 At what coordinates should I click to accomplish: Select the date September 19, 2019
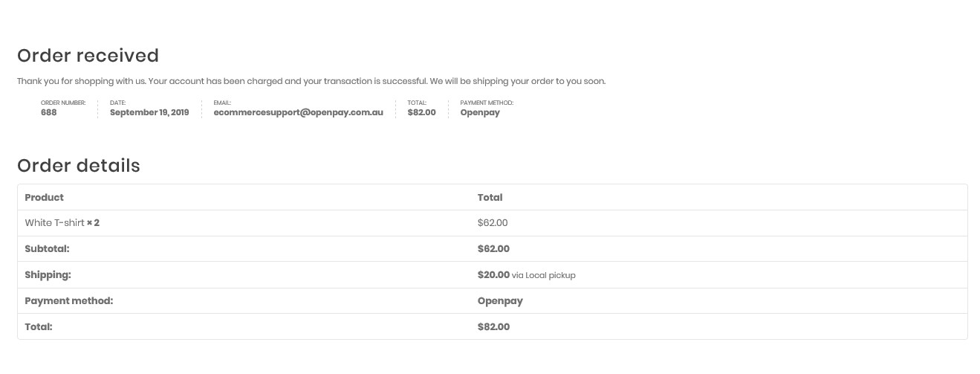(149, 113)
